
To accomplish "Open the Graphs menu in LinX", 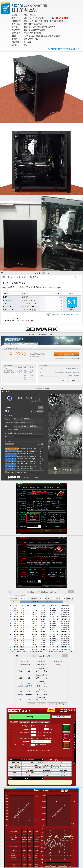I will (24, 595).
